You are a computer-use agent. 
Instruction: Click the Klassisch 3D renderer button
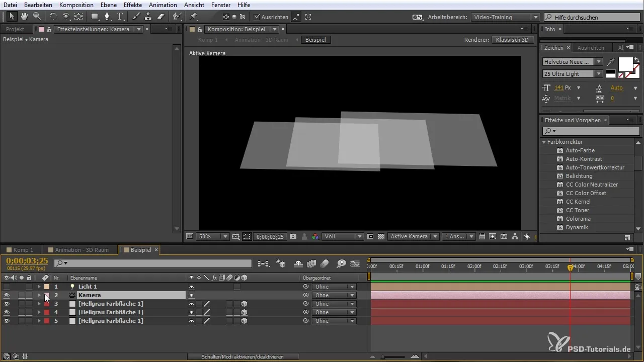click(x=512, y=40)
